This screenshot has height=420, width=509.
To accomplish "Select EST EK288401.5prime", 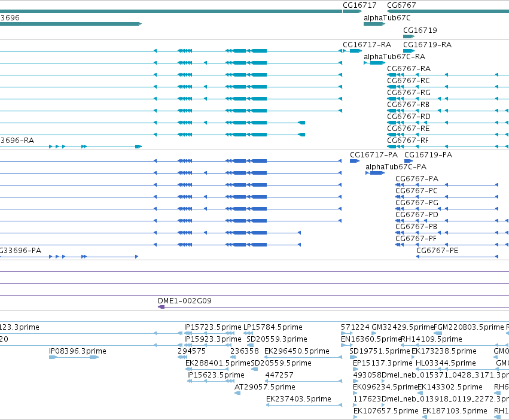I will coord(218,363).
